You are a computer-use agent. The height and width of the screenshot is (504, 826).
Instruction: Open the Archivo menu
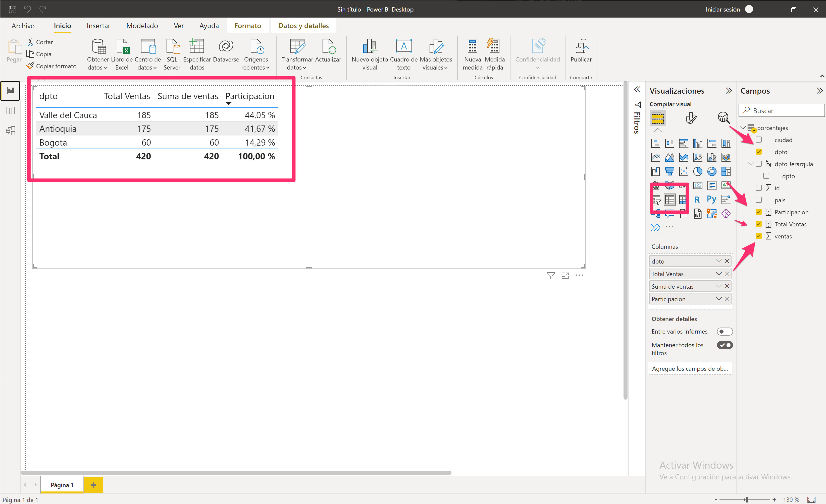(x=23, y=26)
